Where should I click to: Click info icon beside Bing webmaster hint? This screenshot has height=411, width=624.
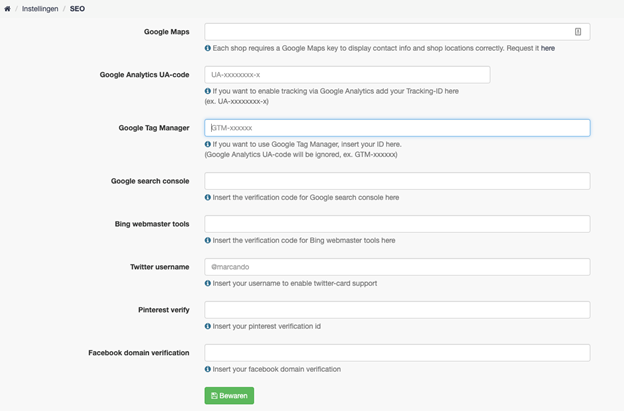[x=208, y=240]
